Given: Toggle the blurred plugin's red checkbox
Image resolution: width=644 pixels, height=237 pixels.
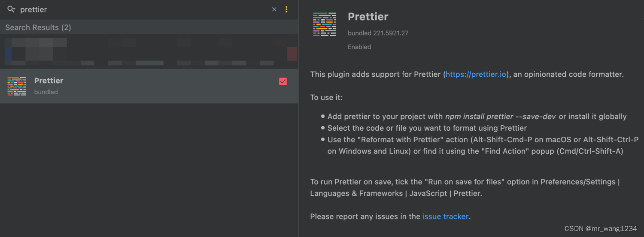Looking at the screenshot, I should coord(292,54).
